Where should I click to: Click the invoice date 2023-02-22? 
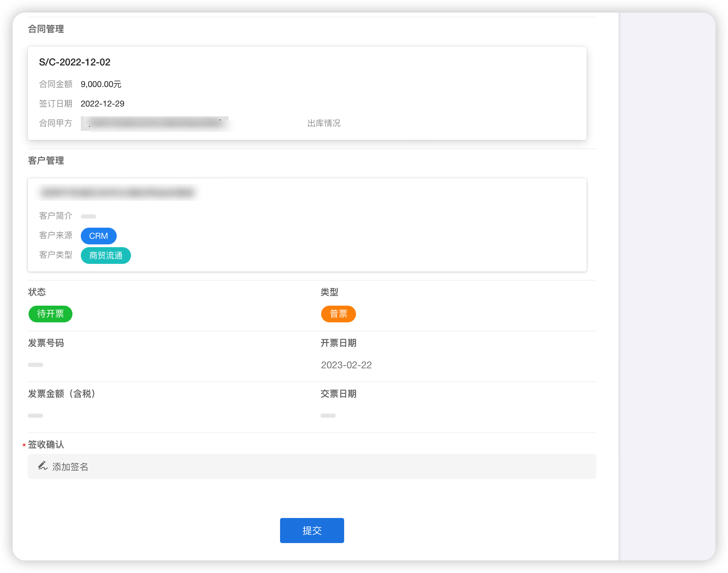[x=346, y=365]
